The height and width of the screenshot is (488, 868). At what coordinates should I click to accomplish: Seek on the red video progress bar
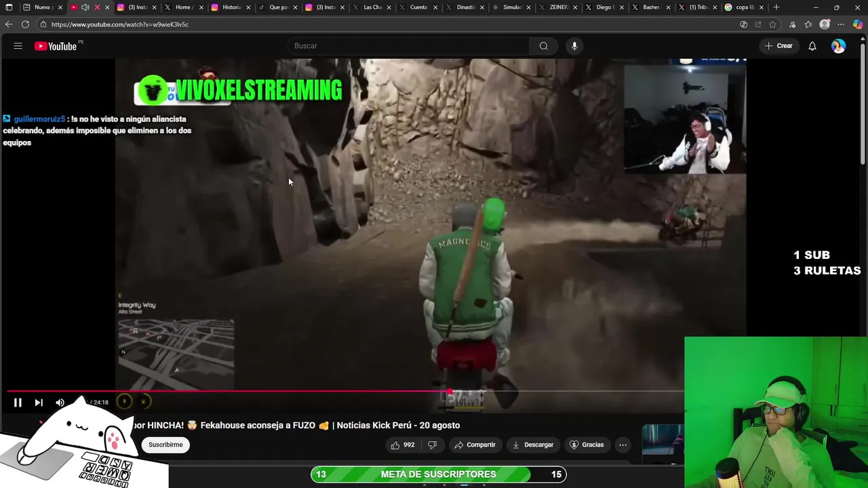coord(346,392)
